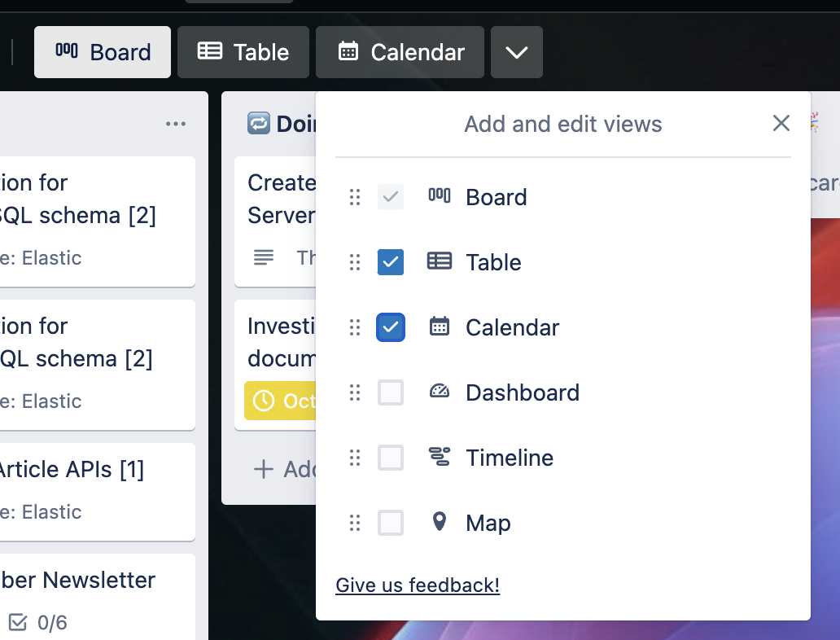Click the drag handle next to Timeline

[x=354, y=458]
